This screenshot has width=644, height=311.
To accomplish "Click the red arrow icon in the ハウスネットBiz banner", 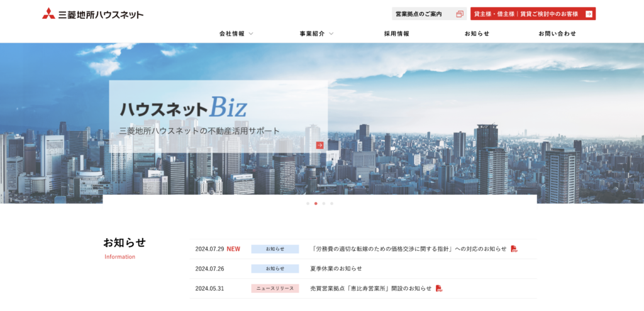I will [x=319, y=145].
